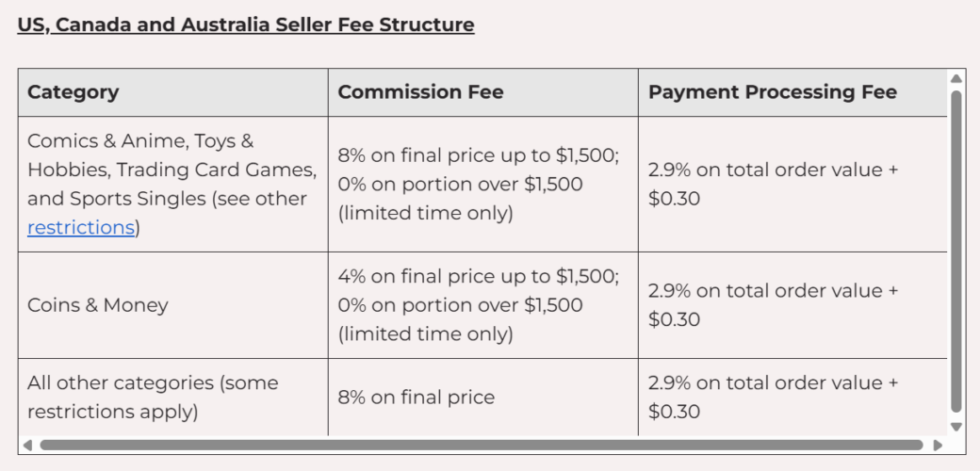The width and height of the screenshot is (980, 471).
Task: Click the vertical scrollbar thumb
Action: (955, 252)
